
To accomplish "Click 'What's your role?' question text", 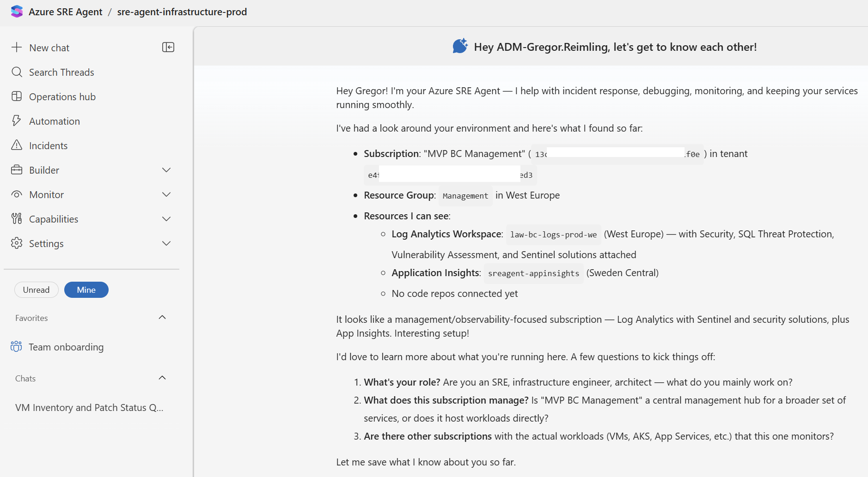I will (x=402, y=382).
